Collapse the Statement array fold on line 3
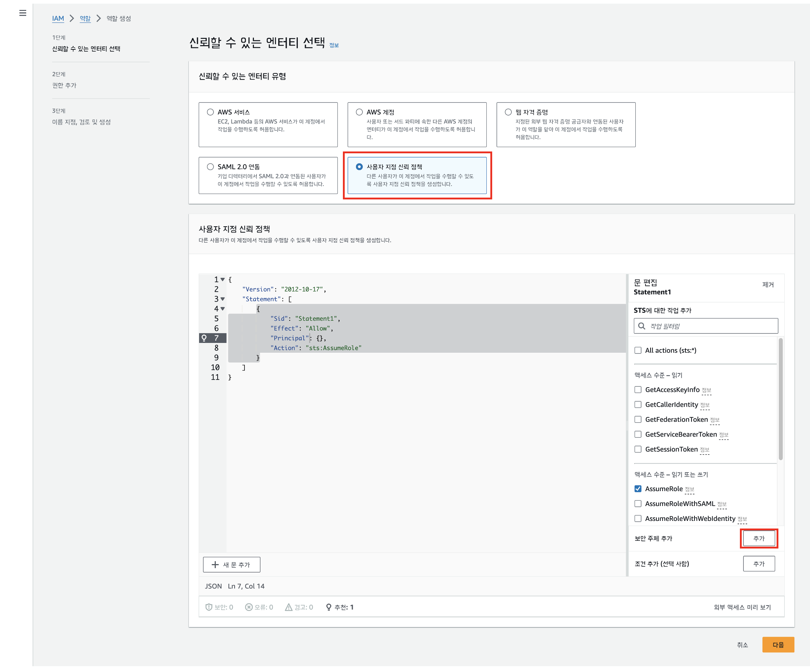 [x=223, y=299]
